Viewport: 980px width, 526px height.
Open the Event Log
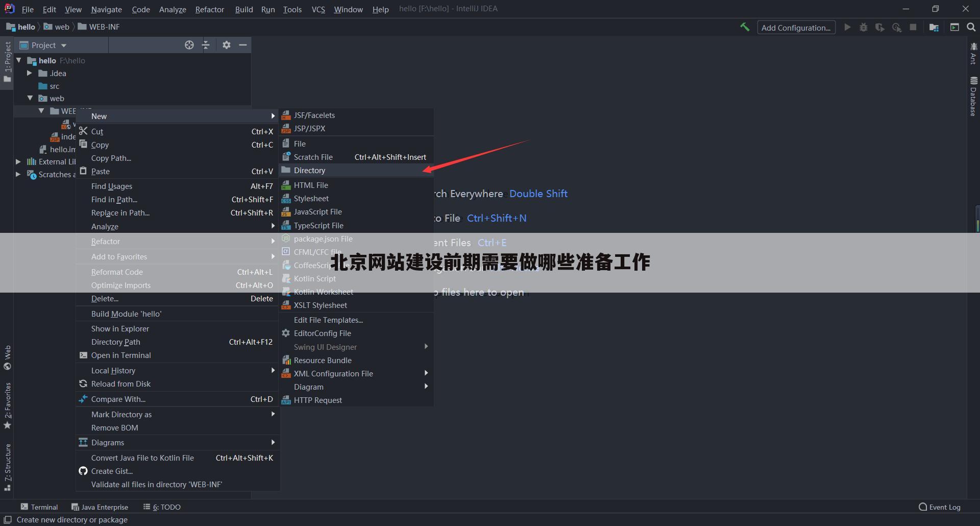pyautogui.click(x=940, y=507)
